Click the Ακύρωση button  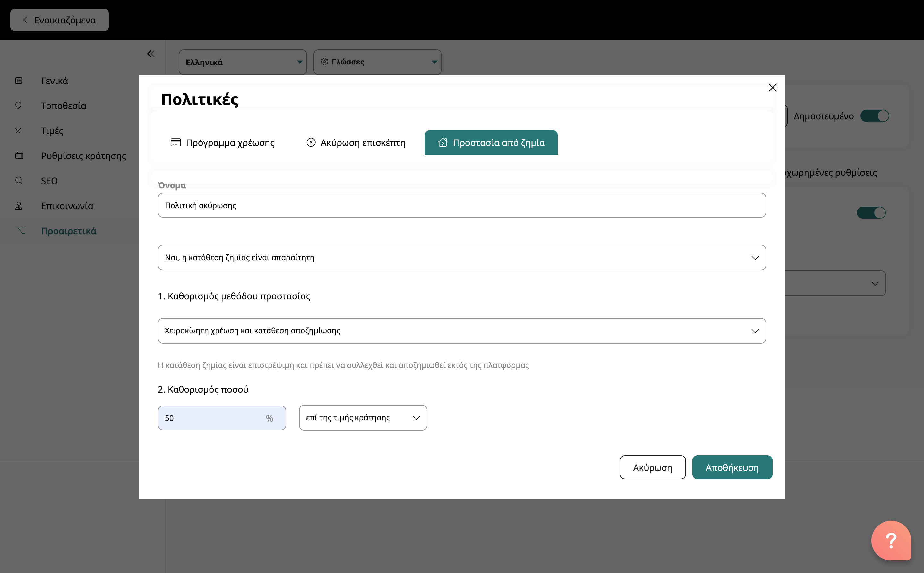[652, 468]
